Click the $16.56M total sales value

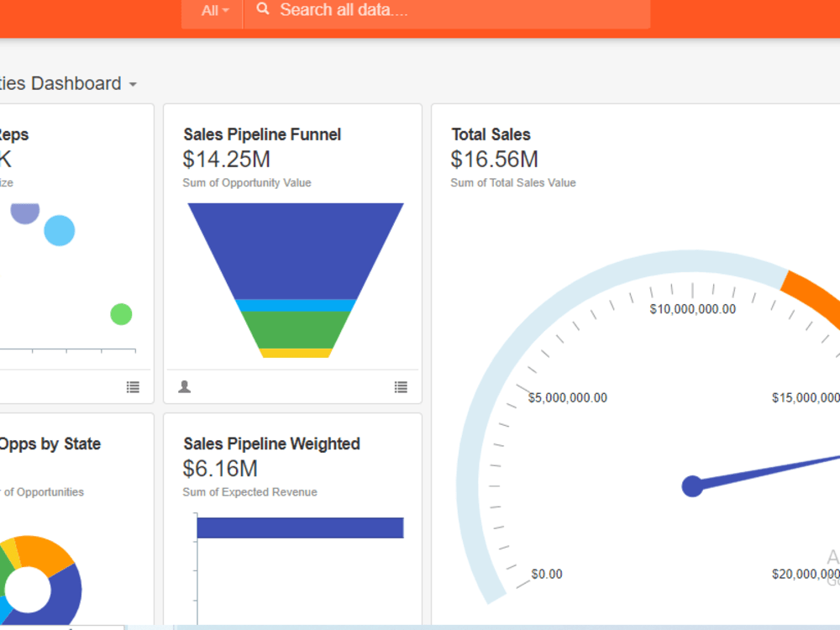pos(494,159)
